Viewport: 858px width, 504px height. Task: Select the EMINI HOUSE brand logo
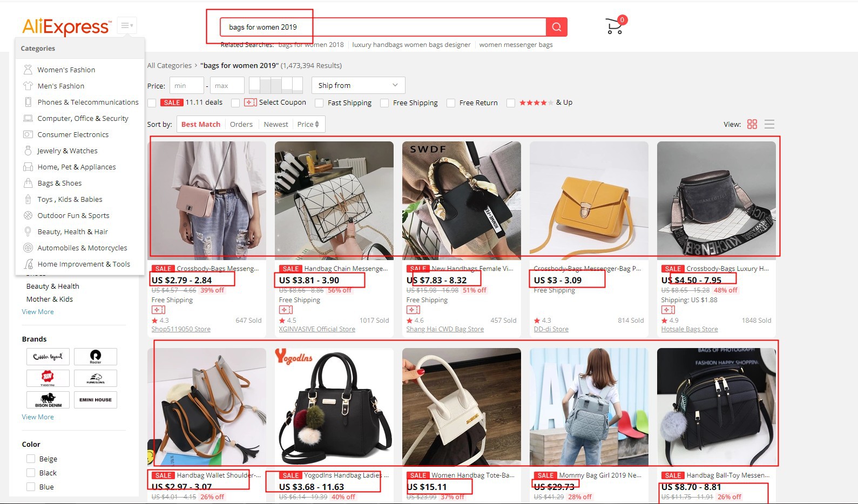(x=96, y=400)
